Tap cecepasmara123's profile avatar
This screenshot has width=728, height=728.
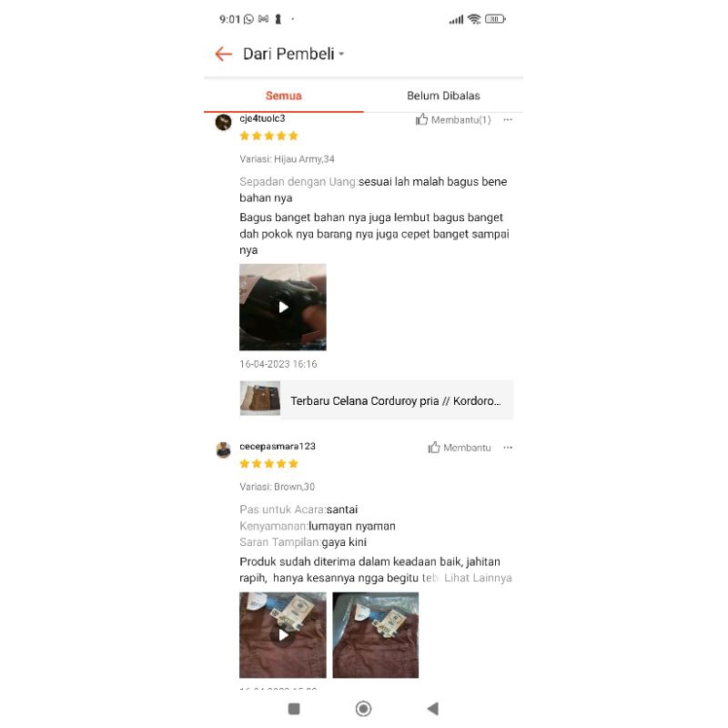223,450
